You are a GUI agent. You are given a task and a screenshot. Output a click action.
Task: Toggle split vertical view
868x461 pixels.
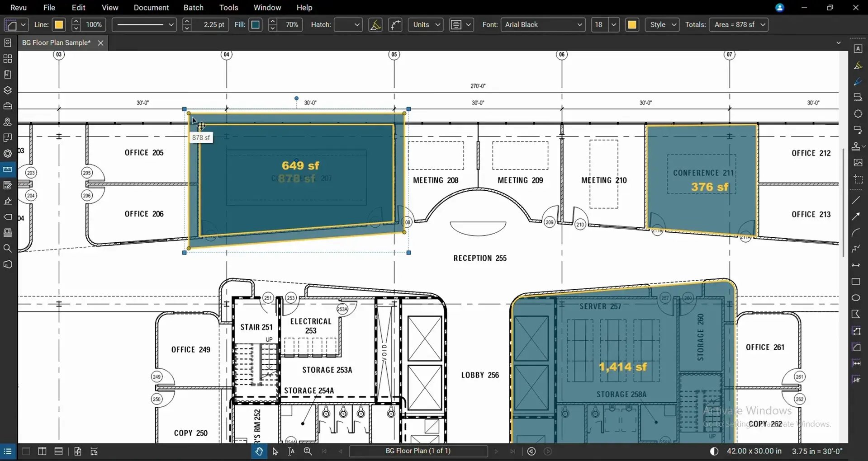click(42, 452)
